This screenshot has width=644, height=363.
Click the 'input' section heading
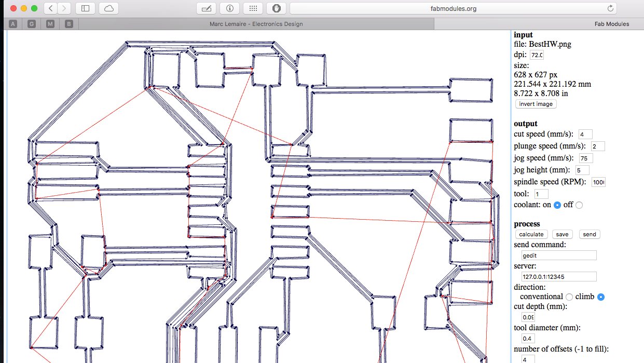click(x=523, y=35)
